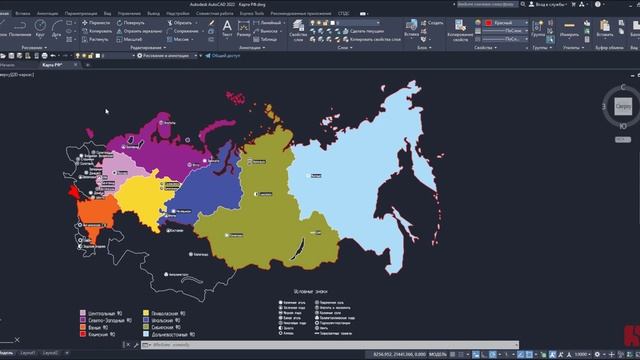Open the Layer Properties (Свойства слоя) manager
640x360 pixels.
(298, 30)
